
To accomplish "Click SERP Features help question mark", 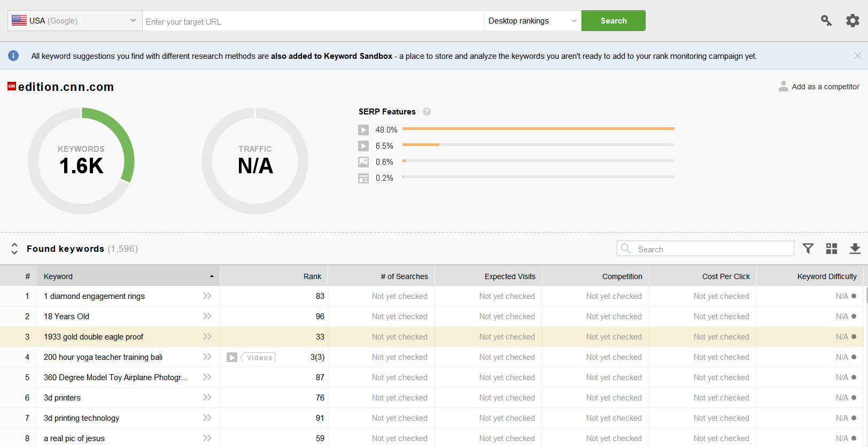I will pyautogui.click(x=427, y=112).
